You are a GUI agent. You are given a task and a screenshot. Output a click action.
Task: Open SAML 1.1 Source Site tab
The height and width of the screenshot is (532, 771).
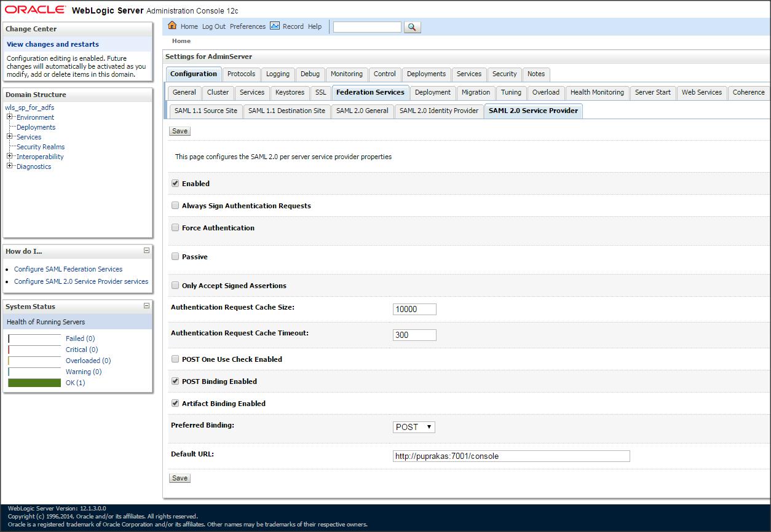[205, 111]
